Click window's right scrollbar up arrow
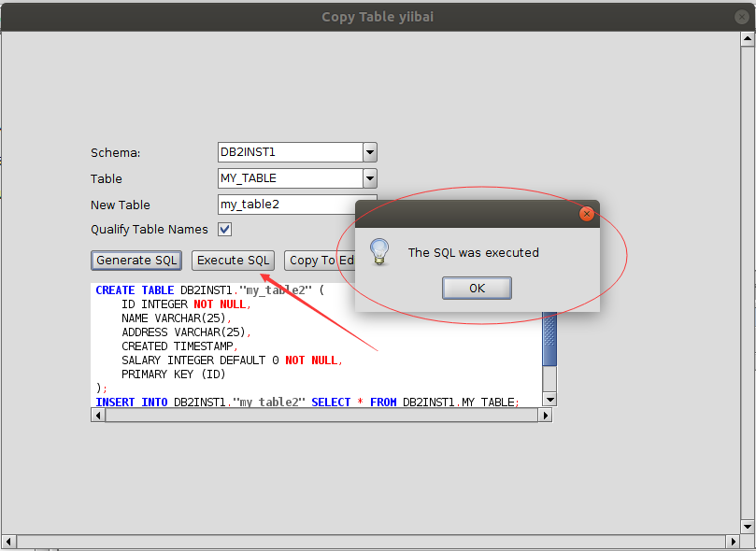This screenshot has height=551, width=756. pos(748,38)
